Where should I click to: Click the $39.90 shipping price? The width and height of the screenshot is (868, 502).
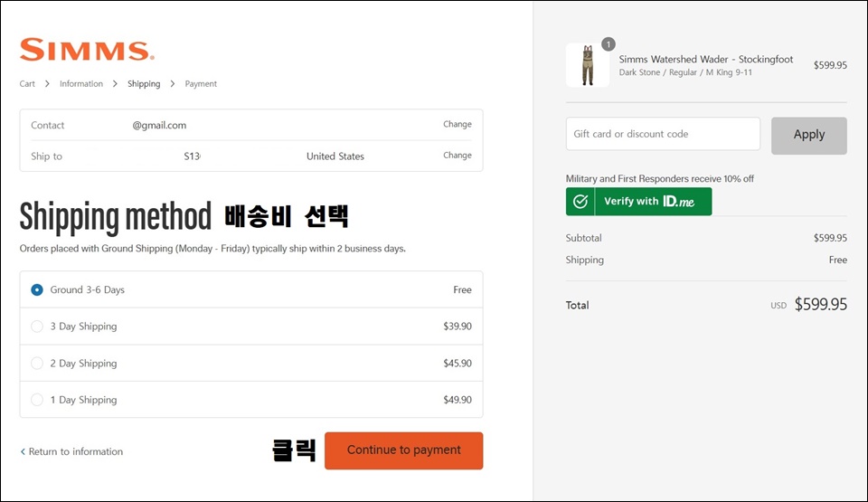click(x=458, y=327)
